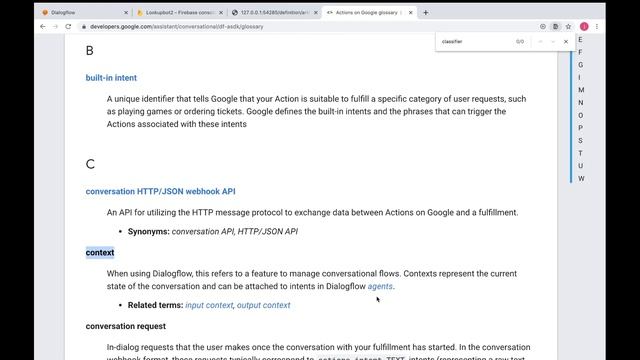Jump to section F in the sidebar
The height and width of the screenshot is (360, 640).
tap(580, 52)
